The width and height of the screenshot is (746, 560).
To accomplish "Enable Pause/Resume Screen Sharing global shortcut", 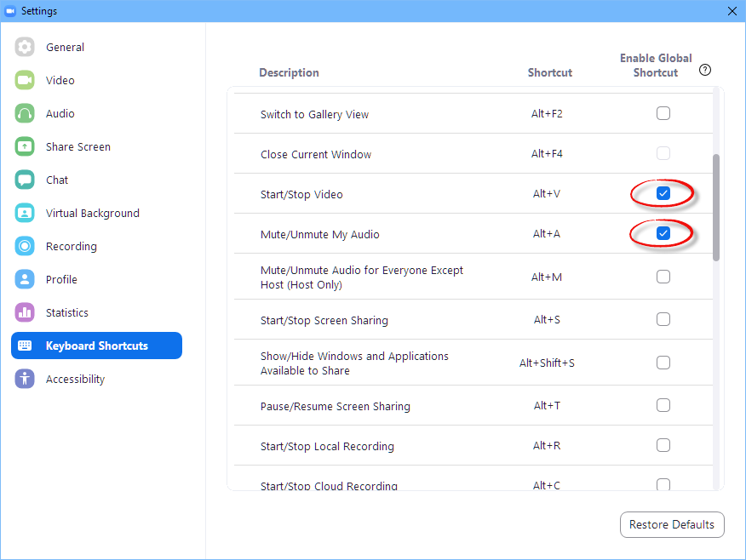I will pos(663,405).
